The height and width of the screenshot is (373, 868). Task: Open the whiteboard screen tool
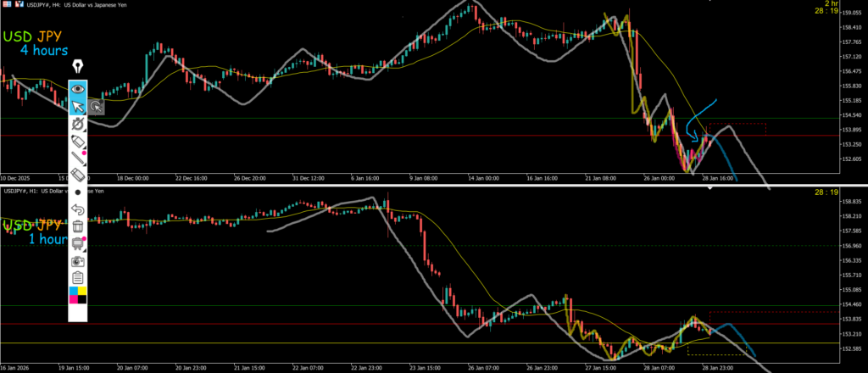tap(78, 243)
